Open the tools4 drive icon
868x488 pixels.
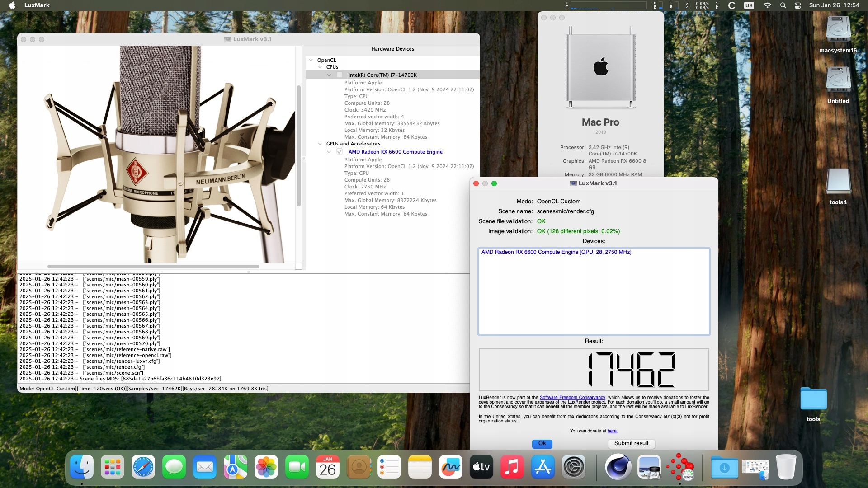[x=838, y=182]
